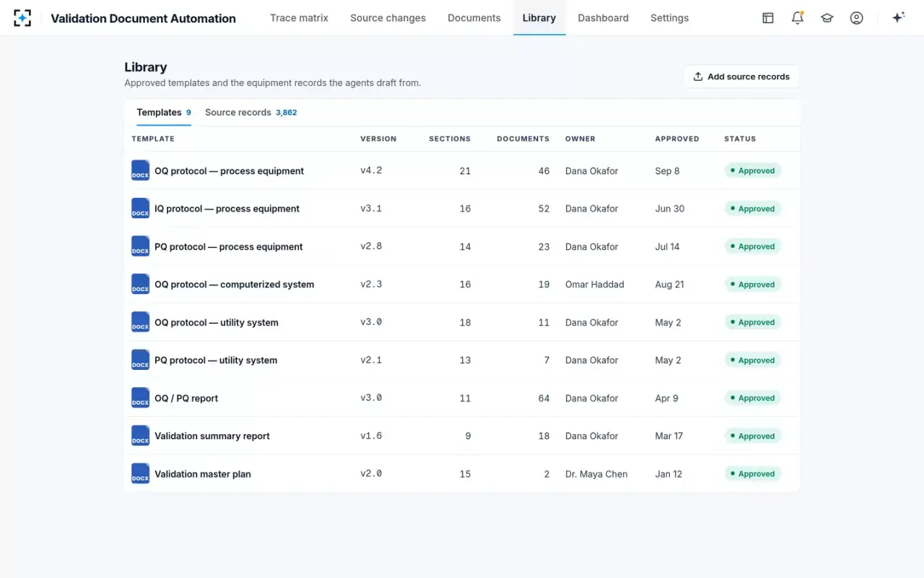This screenshot has height=578, width=924.
Task: Open the Source changes tab
Action: (x=388, y=18)
